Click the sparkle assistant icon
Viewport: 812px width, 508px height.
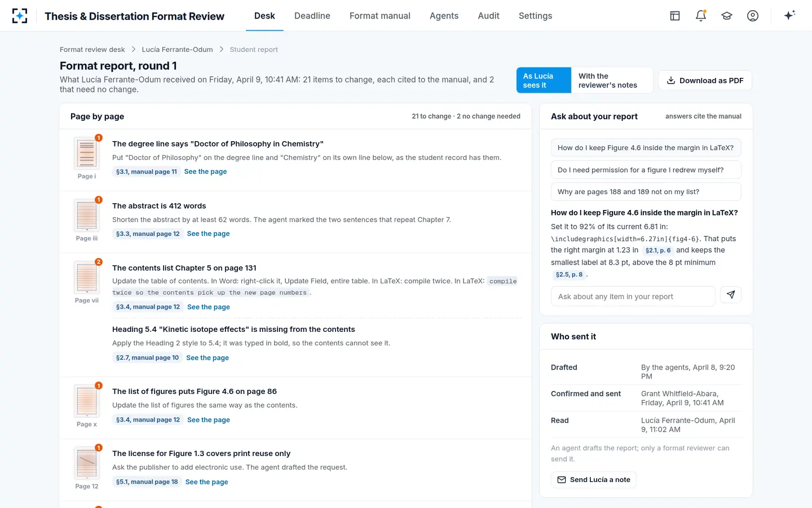789,15
